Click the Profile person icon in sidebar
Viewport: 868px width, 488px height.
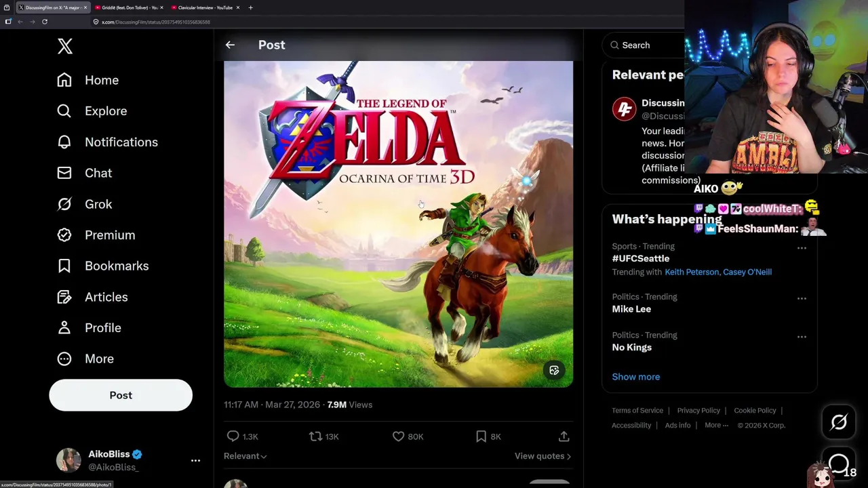64,328
